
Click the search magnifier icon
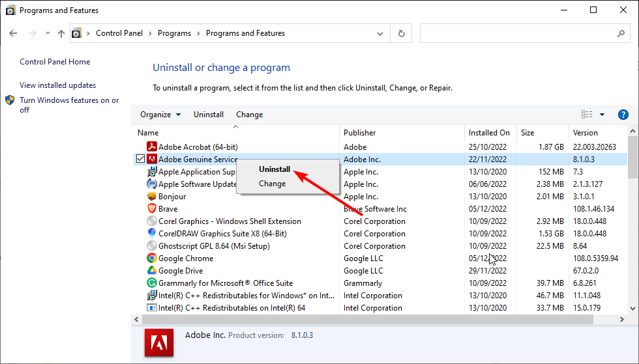coord(621,33)
